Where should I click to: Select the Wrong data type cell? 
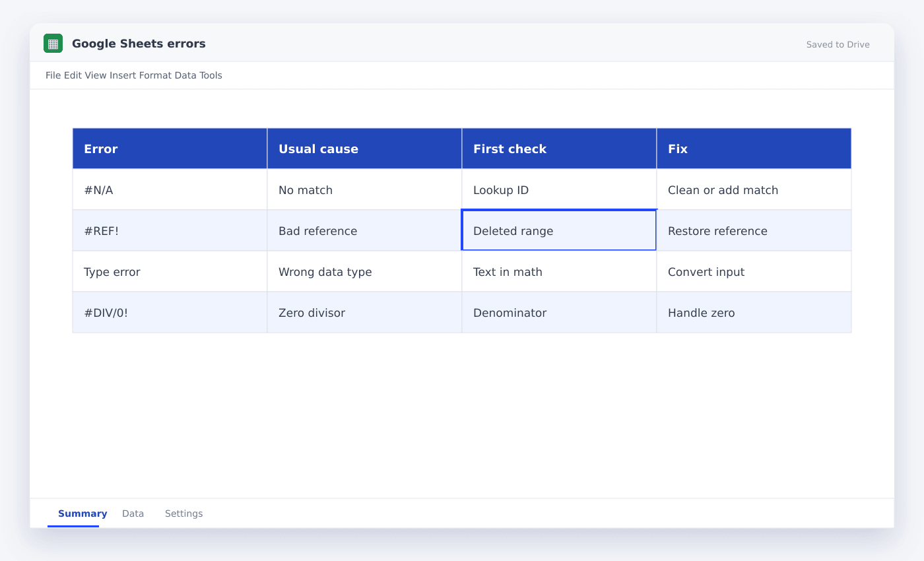point(364,271)
